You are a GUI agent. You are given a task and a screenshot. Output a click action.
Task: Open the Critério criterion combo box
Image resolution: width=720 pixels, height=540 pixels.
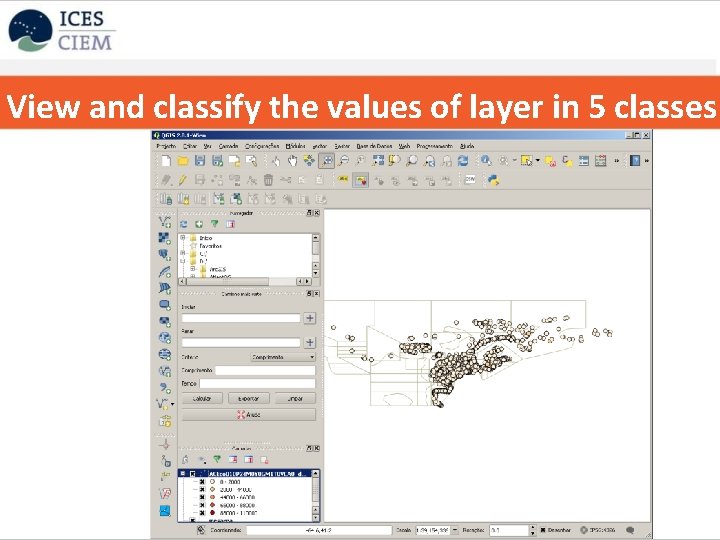click(283, 357)
